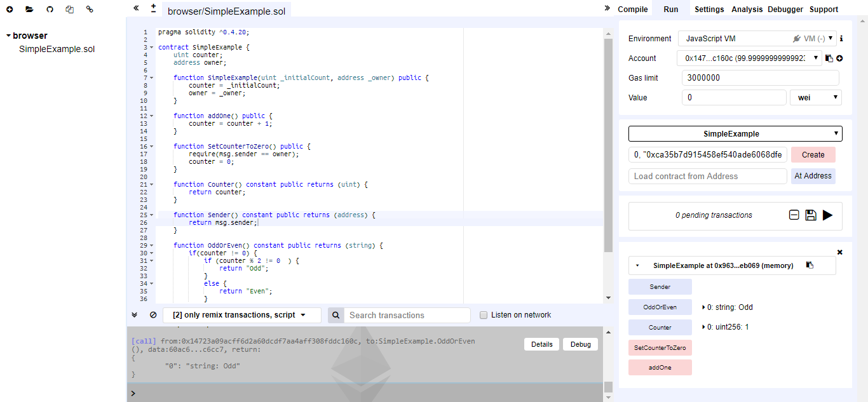Fold OddOrEven function at line 29
868x402 pixels.
pos(152,246)
